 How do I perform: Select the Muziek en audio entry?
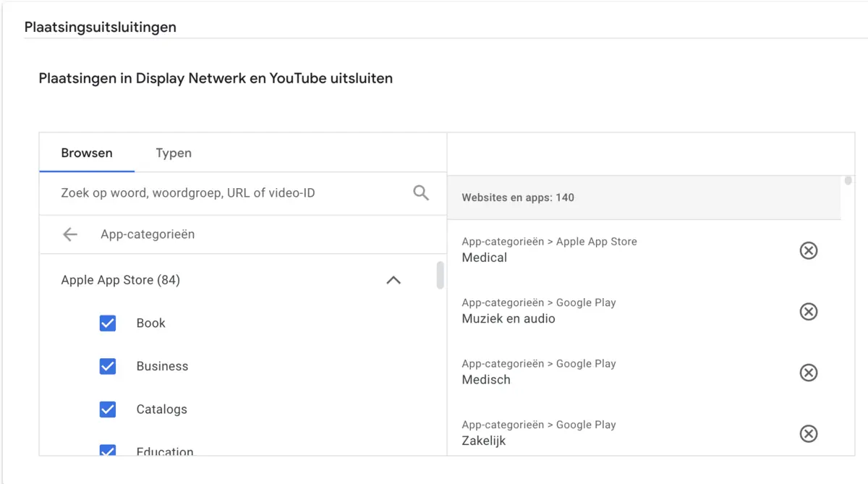point(509,318)
